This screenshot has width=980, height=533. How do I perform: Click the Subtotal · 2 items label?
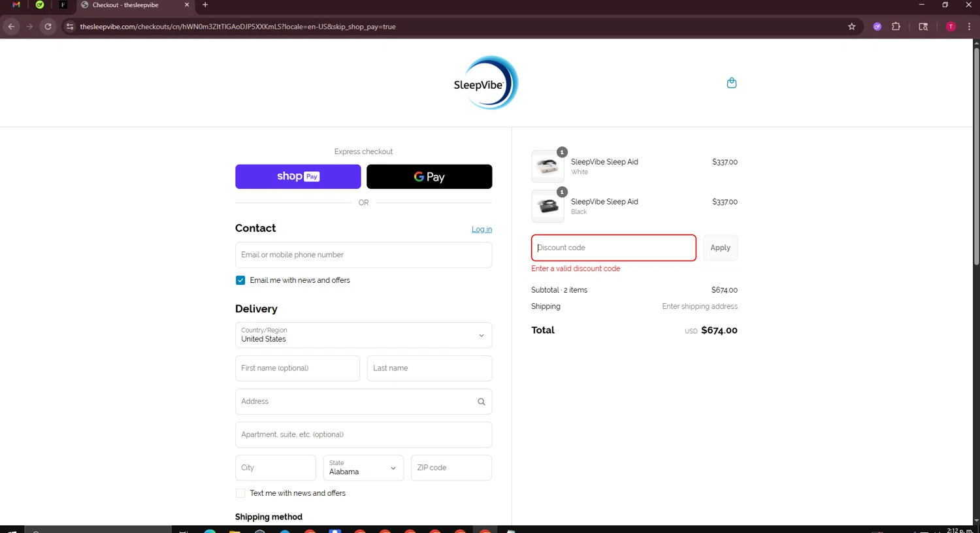[x=559, y=290]
